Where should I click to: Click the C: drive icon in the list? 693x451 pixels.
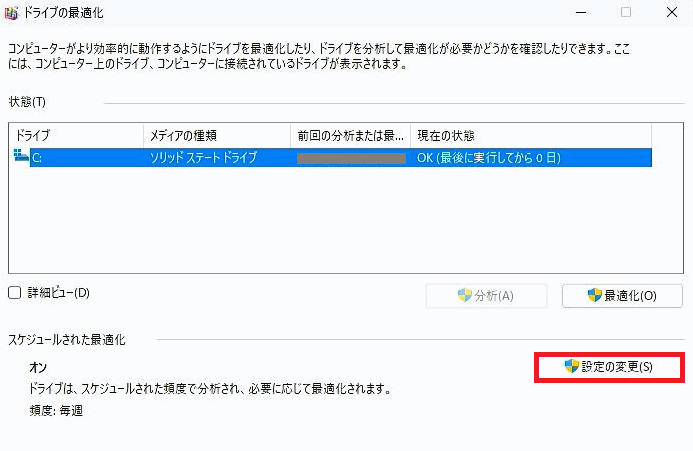pyautogui.click(x=21, y=156)
